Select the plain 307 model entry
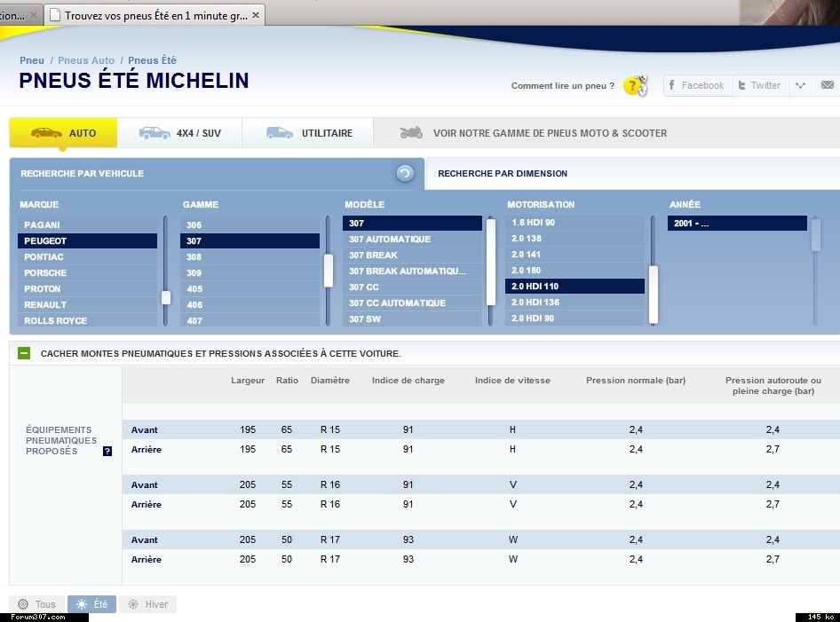This screenshot has height=622, width=840. pyautogui.click(x=412, y=224)
